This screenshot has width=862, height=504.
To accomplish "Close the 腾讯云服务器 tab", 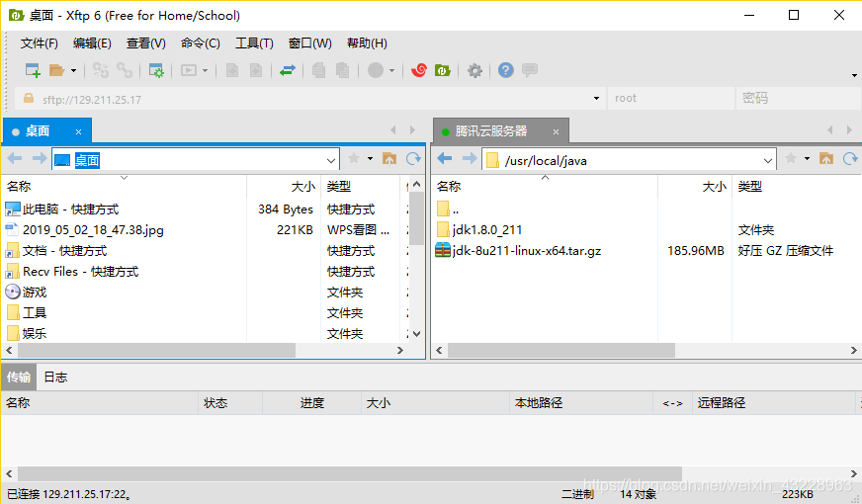I will (556, 131).
